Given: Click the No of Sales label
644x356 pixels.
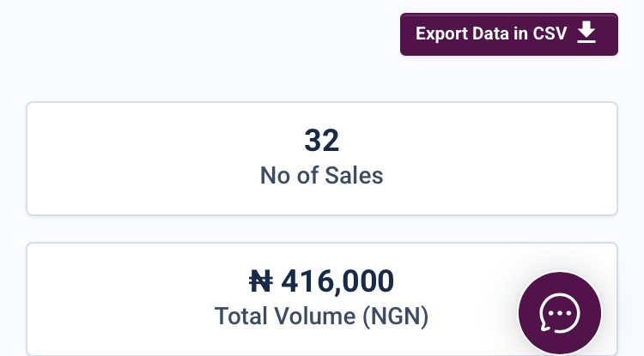Looking at the screenshot, I should pyautogui.click(x=322, y=176).
